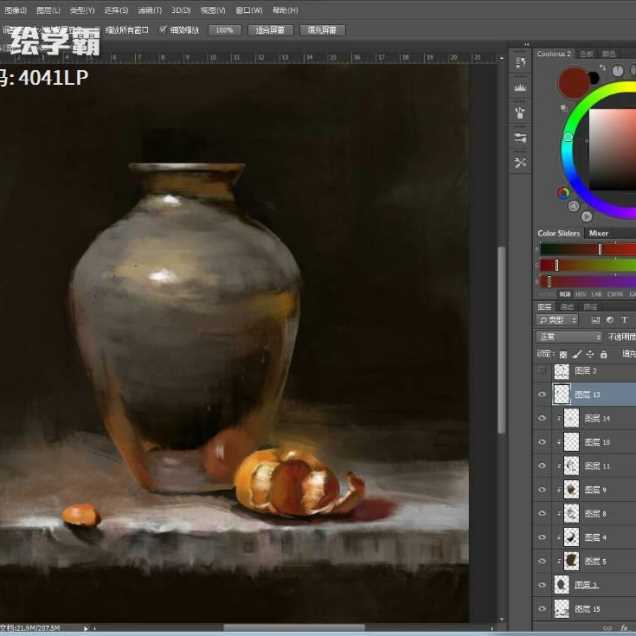Open the 正常 blend mode dropdown
The image size is (636, 636).
569,337
